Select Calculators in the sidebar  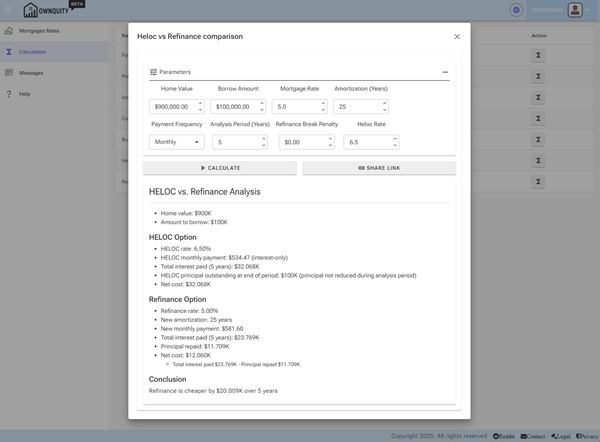32,51
